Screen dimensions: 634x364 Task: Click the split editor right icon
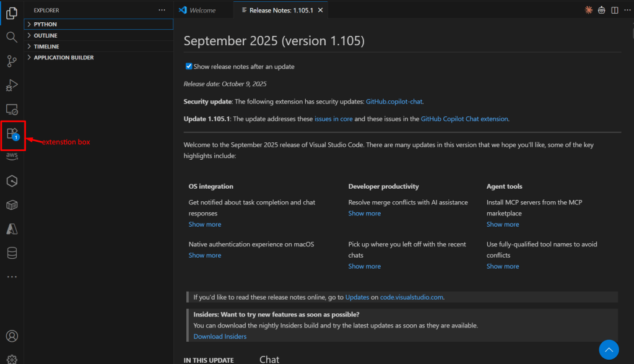coord(614,10)
